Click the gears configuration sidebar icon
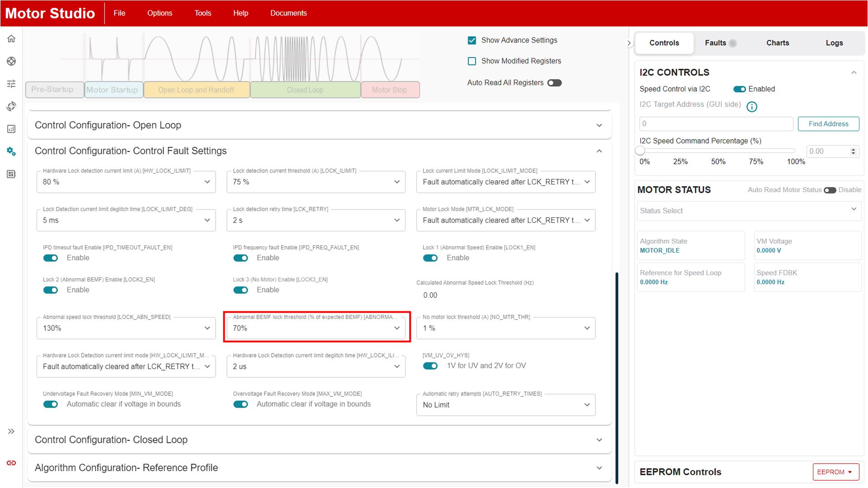 (11, 151)
